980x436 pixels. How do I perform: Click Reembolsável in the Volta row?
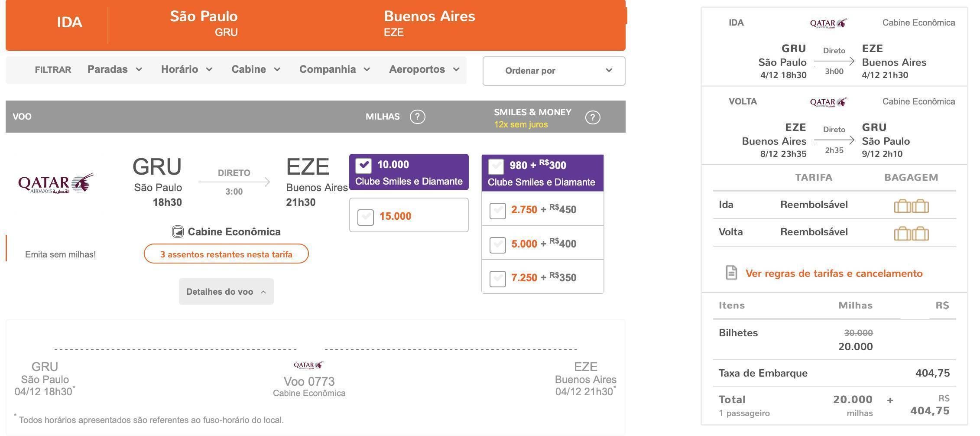[x=814, y=232]
